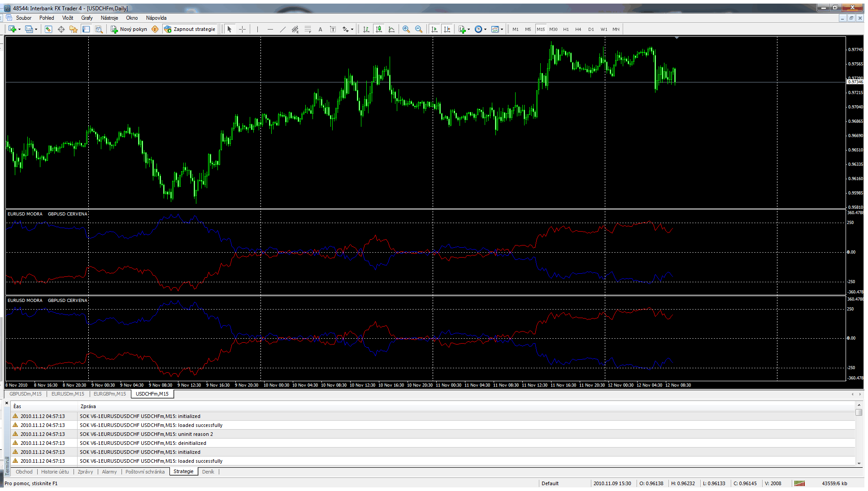Select the text label tool
The image size is (868, 491).
(x=333, y=29)
